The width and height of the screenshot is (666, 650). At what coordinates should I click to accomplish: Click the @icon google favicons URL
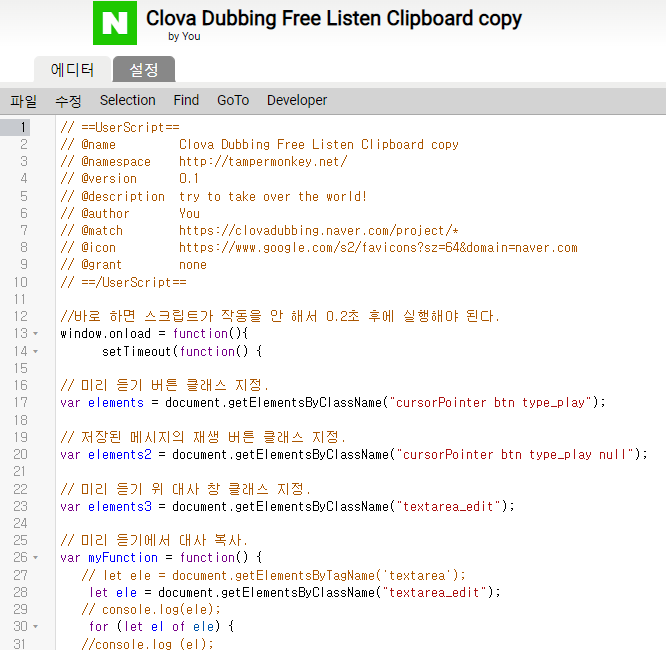click(378, 247)
